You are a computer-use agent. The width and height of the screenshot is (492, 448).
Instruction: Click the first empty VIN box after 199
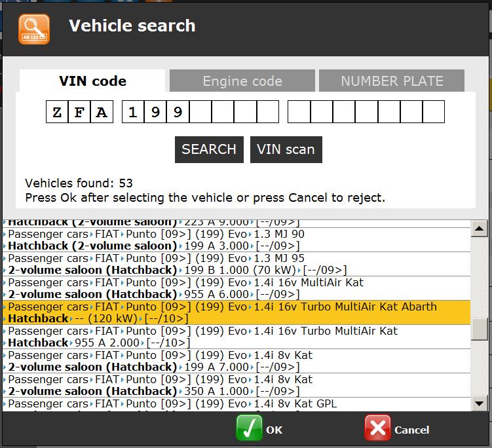point(200,112)
